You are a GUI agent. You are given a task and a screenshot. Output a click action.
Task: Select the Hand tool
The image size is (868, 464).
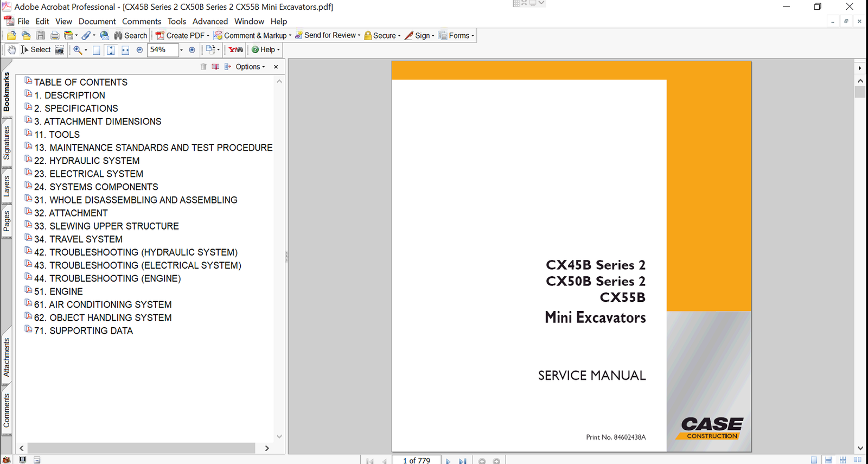click(x=11, y=50)
